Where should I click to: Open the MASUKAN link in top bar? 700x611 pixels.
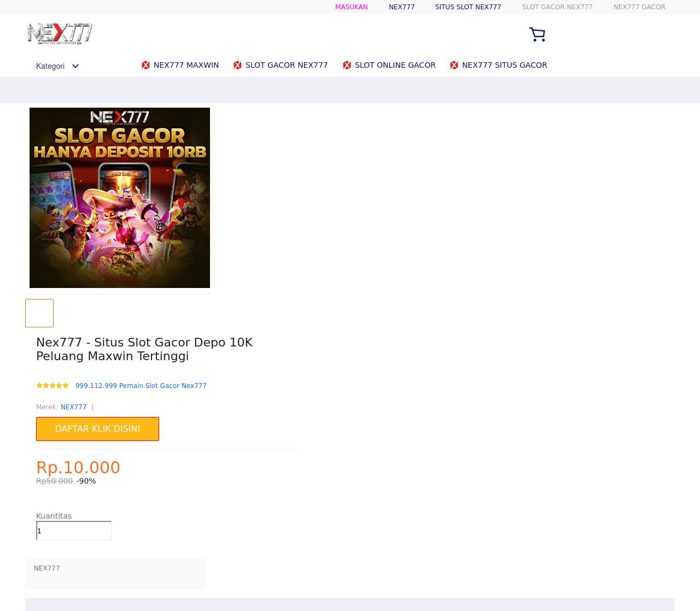click(x=351, y=7)
